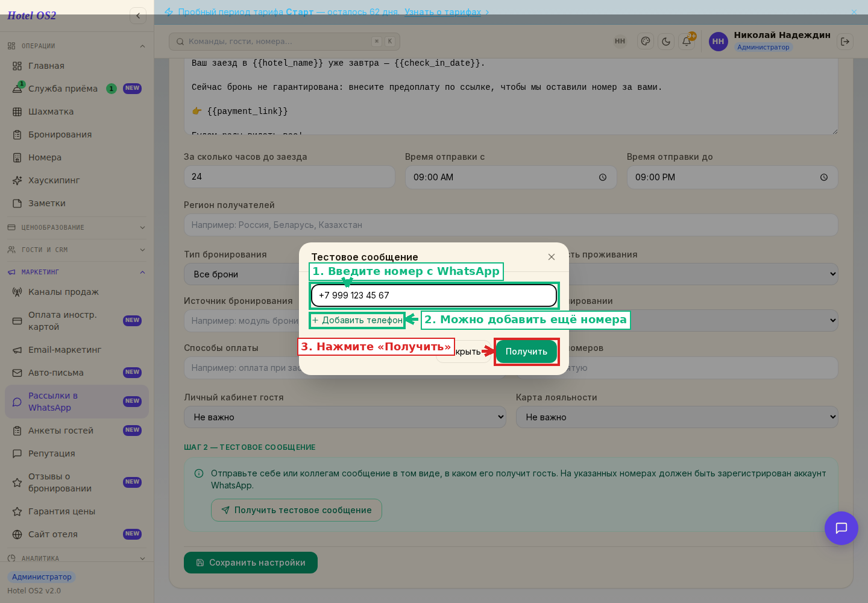This screenshot has width=868, height=603.
Task: Click the Получить button
Action: point(527,352)
